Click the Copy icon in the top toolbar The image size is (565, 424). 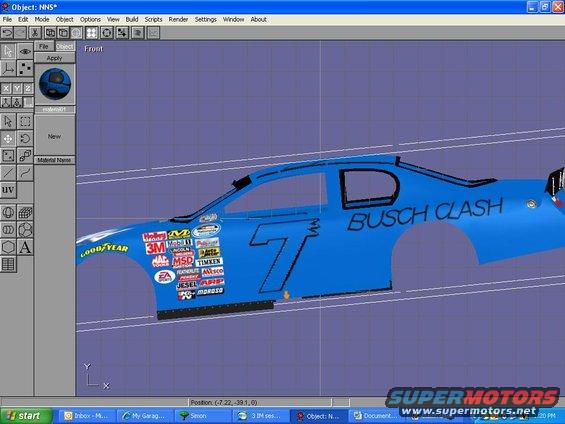(x=50, y=33)
